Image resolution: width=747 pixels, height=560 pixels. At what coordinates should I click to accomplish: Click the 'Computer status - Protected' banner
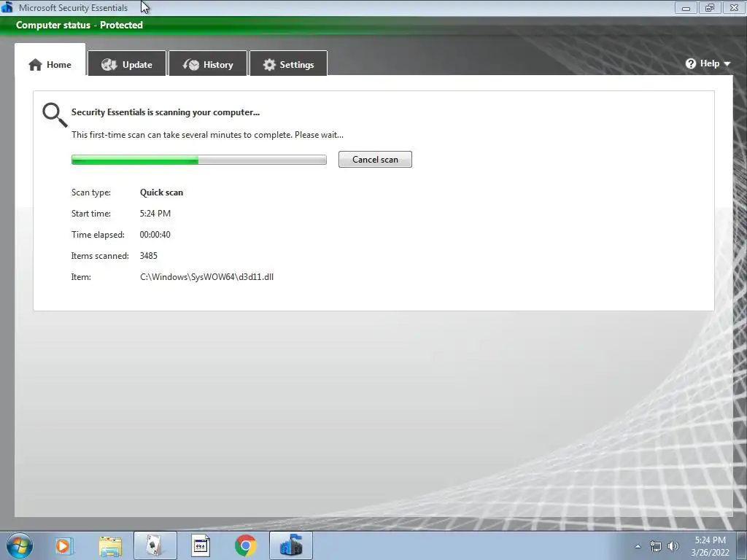(80, 26)
